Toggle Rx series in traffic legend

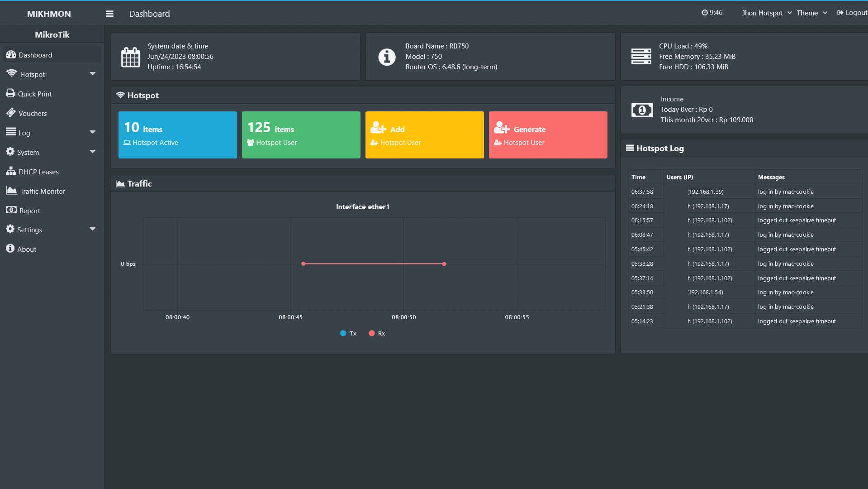coord(377,333)
